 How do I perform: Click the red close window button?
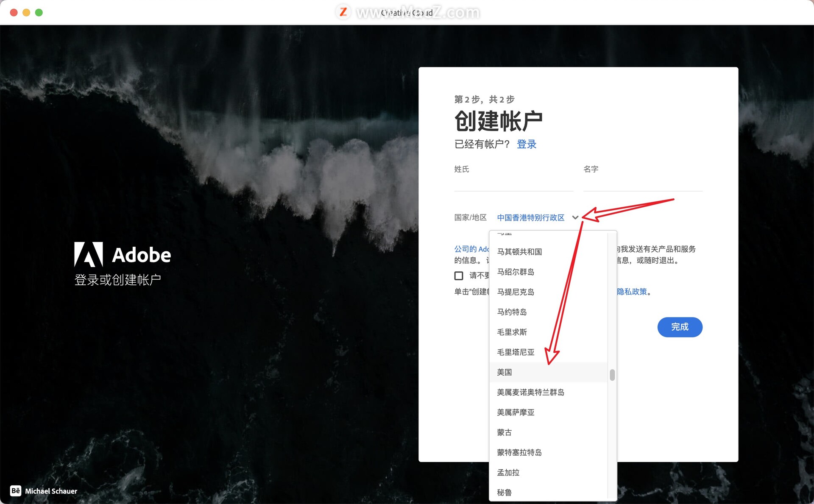click(14, 12)
